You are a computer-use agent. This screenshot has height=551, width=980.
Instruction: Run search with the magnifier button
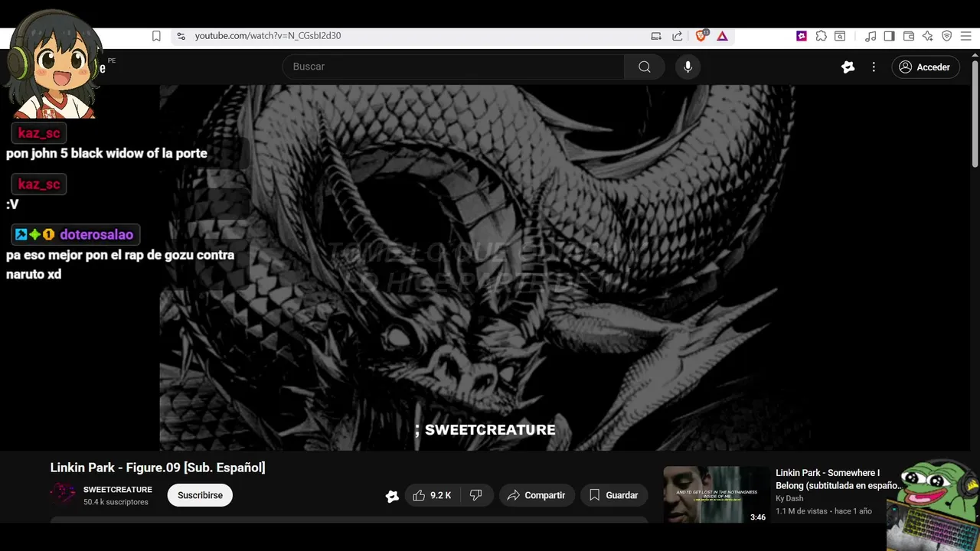click(645, 67)
